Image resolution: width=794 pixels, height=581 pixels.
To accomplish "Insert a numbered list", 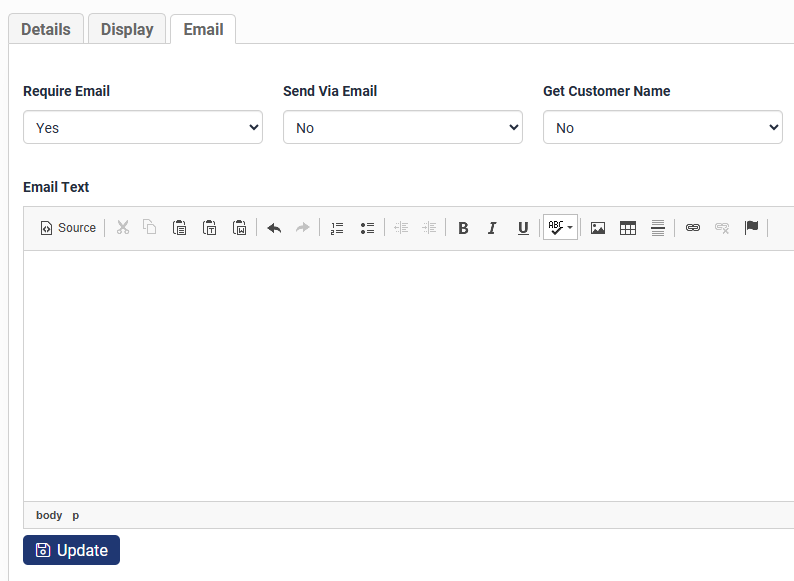I will (x=337, y=228).
